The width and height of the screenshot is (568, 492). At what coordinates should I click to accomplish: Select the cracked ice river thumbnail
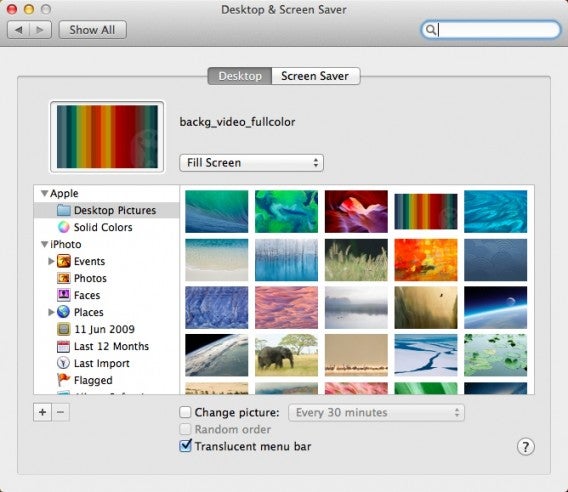pos(426,355)
